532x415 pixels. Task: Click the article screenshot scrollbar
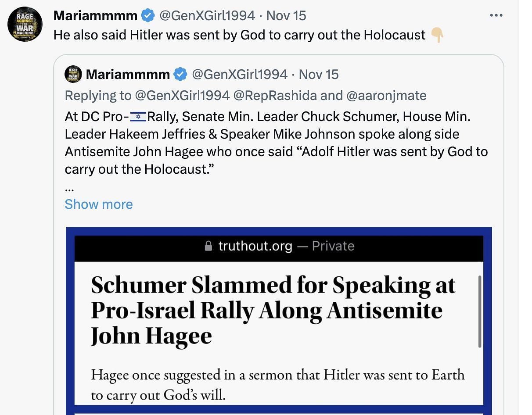click(479, 311)
